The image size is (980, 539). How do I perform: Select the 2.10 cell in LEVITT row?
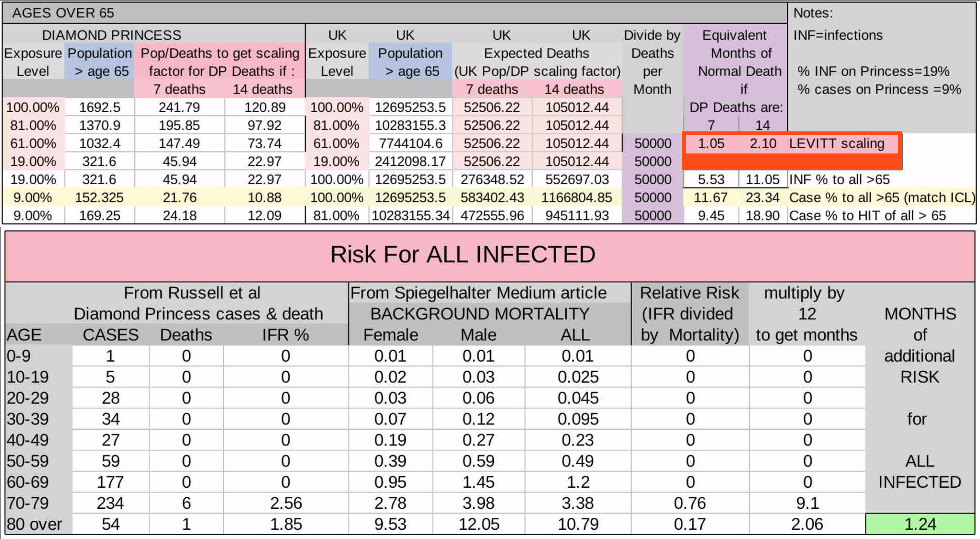click(x=763, y=143)
